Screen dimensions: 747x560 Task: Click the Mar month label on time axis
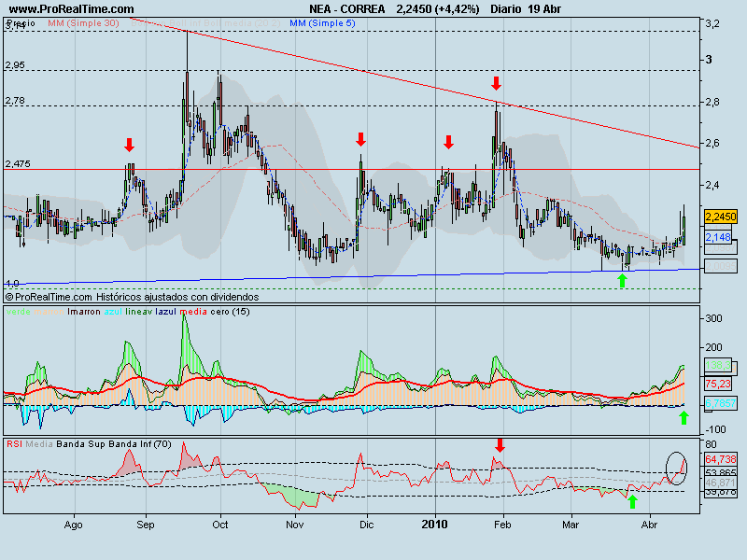(571, 525)
